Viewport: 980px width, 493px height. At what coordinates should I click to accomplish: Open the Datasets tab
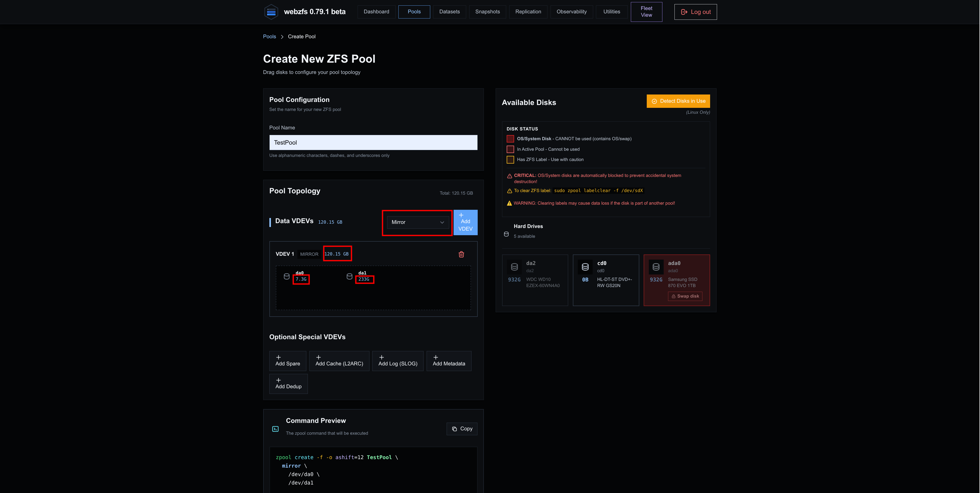pos(449,12)
